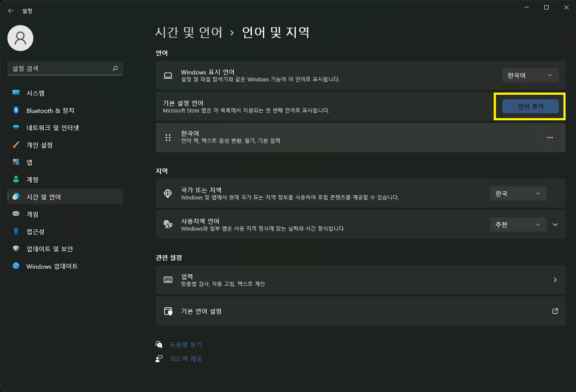Open 접근성 settings icon

point(15,231)
